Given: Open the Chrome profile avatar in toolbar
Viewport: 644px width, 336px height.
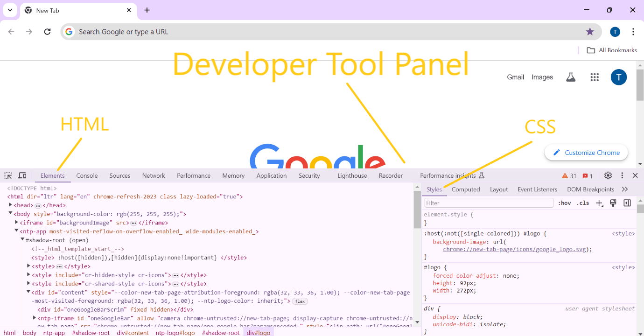Looking at the screenshot, I should coord(615,32).
